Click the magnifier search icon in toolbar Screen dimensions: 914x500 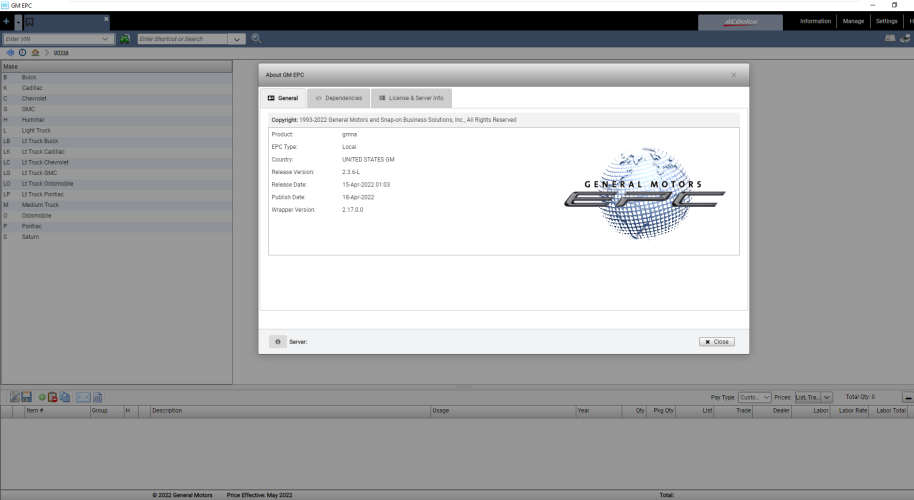click(x=257, y=39)
